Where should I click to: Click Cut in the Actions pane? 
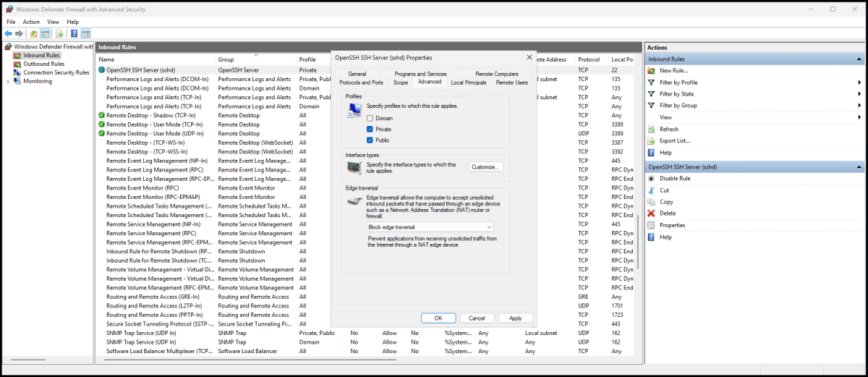coord(664,190)
